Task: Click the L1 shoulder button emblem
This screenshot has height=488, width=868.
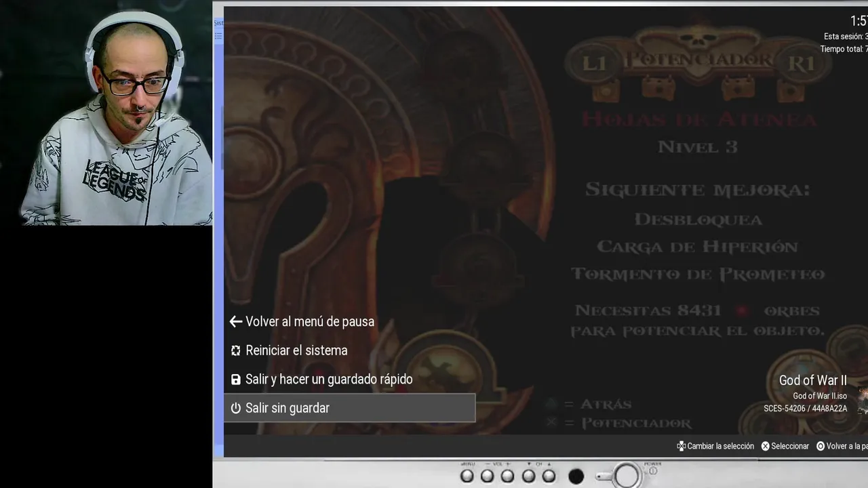Action: pyautogui.click(x=594, y=64)
